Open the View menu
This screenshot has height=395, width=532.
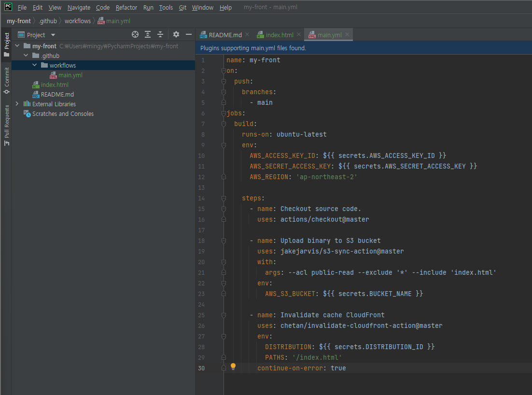click(x=55, y=7)
